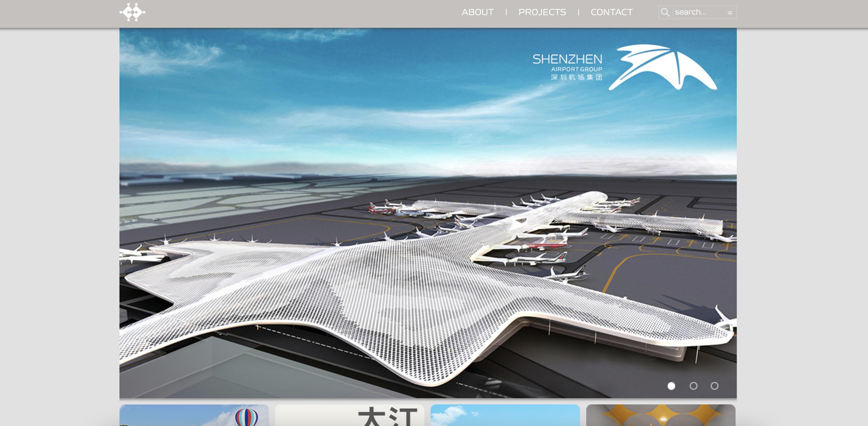Click the Shenzhen Airport Group text
Viewport: 868px width, 426px height.
point(567,67)
